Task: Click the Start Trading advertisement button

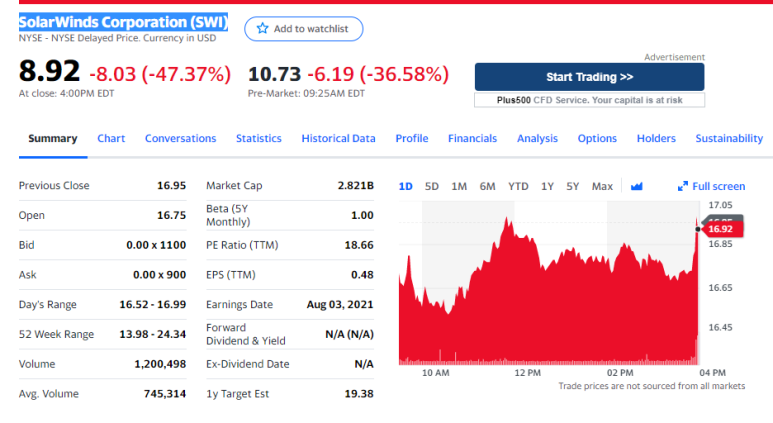Action: point(590,77)
